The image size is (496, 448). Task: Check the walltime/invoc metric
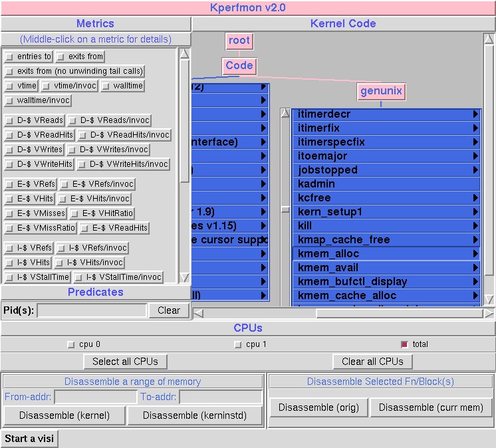(9, 100)
